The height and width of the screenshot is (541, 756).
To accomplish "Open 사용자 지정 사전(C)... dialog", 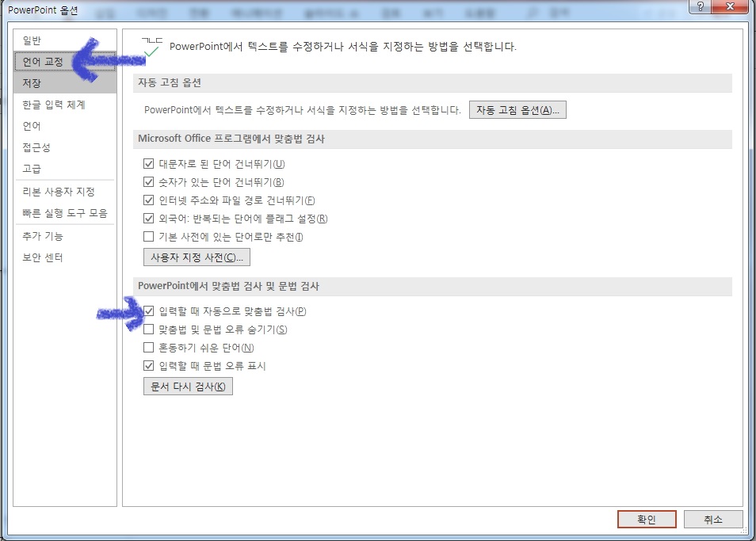I will coord(197,257).
